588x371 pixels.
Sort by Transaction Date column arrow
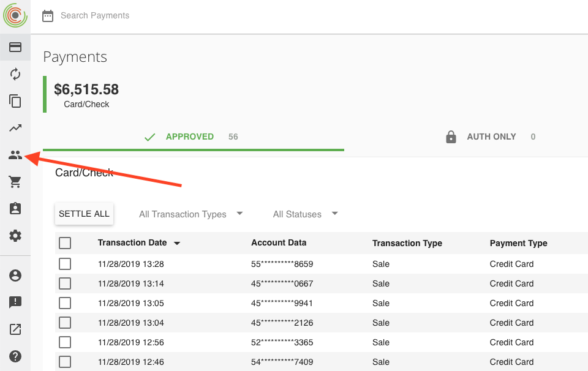177,244
